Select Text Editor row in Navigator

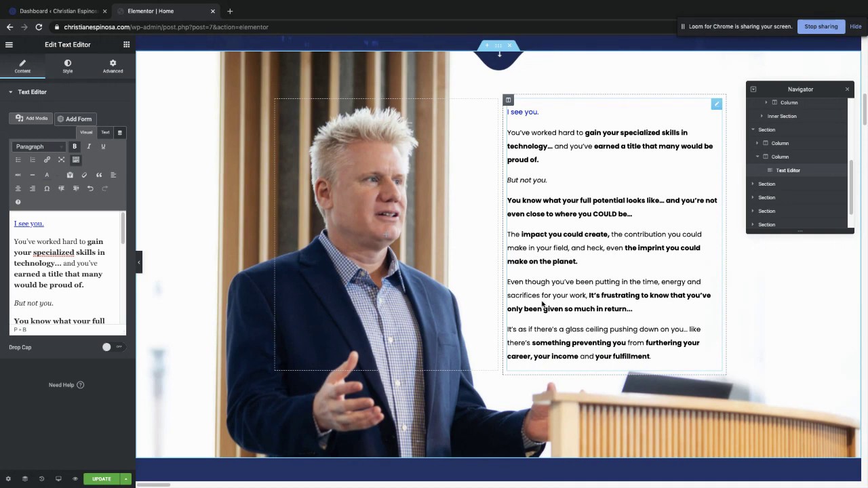pyautogui.click(x=797, y=170)
